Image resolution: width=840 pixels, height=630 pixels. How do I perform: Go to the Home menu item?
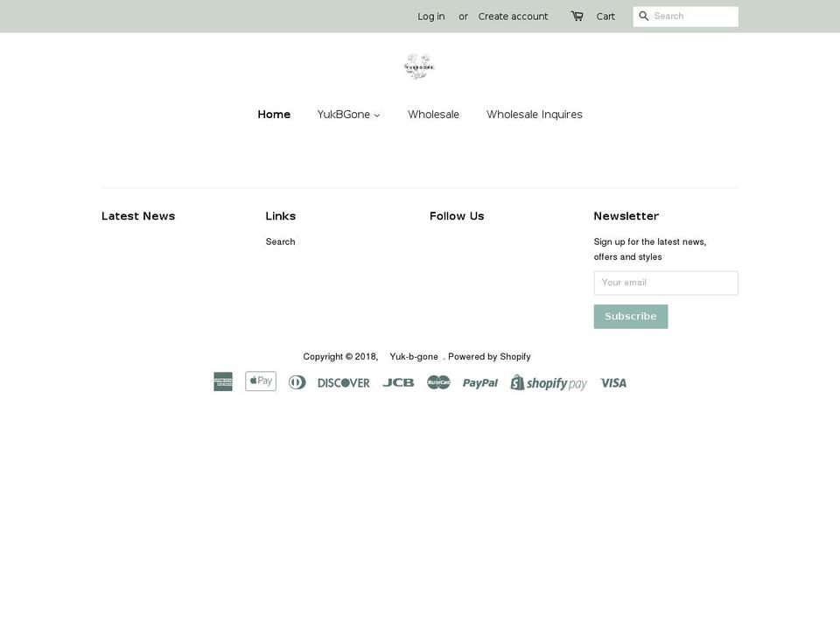[x=274, y=115]
